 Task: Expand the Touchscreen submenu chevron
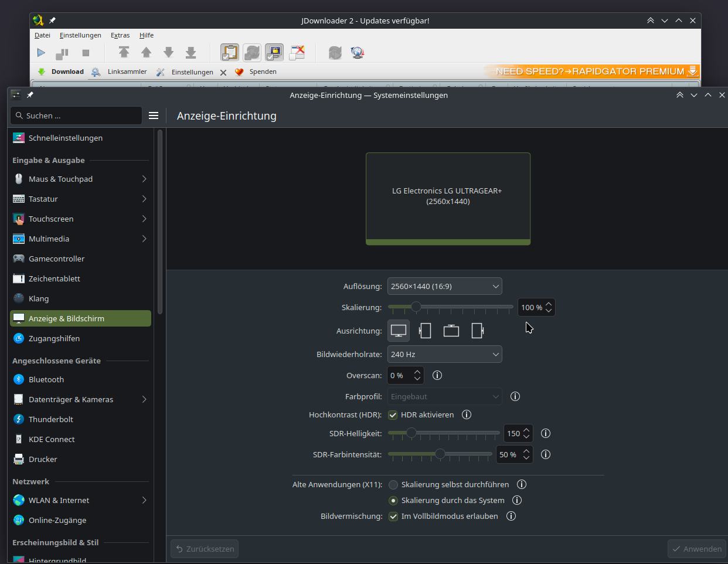pos(144,219)
